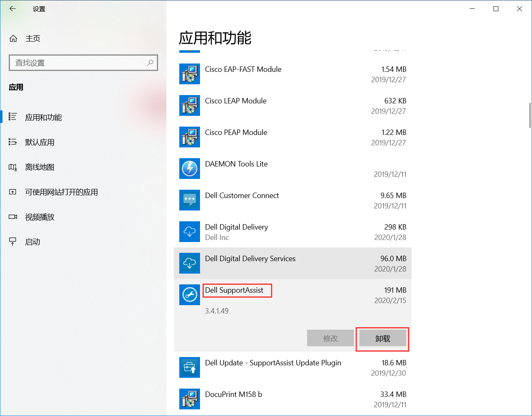This screenshot has height=416, width=532.
Task: Click the 应用和功能 page heading
Action: click(215, 38)
